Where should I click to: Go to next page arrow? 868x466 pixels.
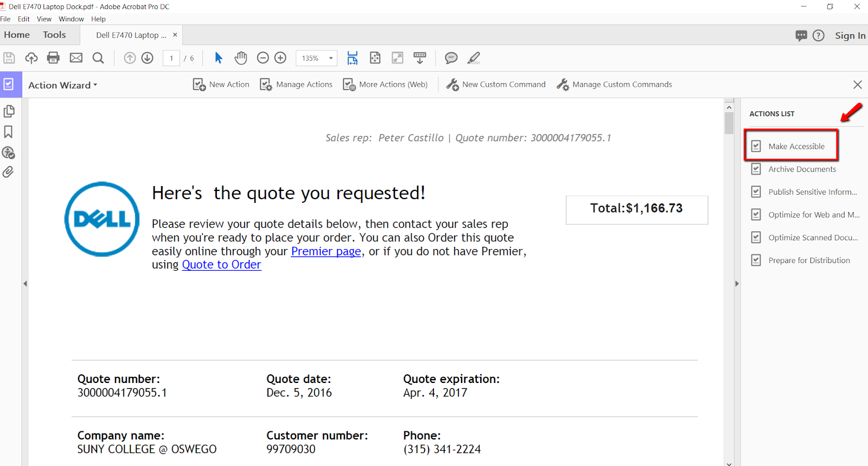click(148, 58)
